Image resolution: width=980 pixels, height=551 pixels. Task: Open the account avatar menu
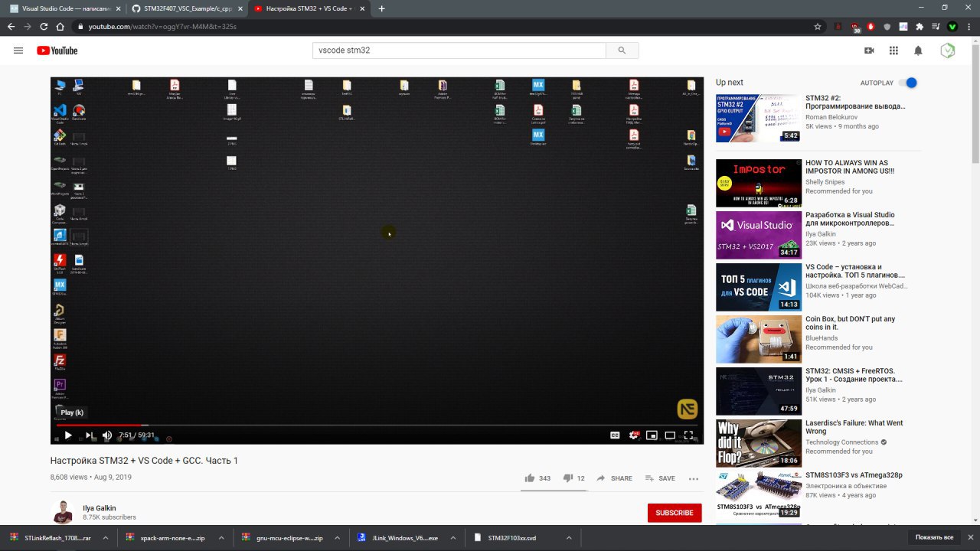[948, 51]
